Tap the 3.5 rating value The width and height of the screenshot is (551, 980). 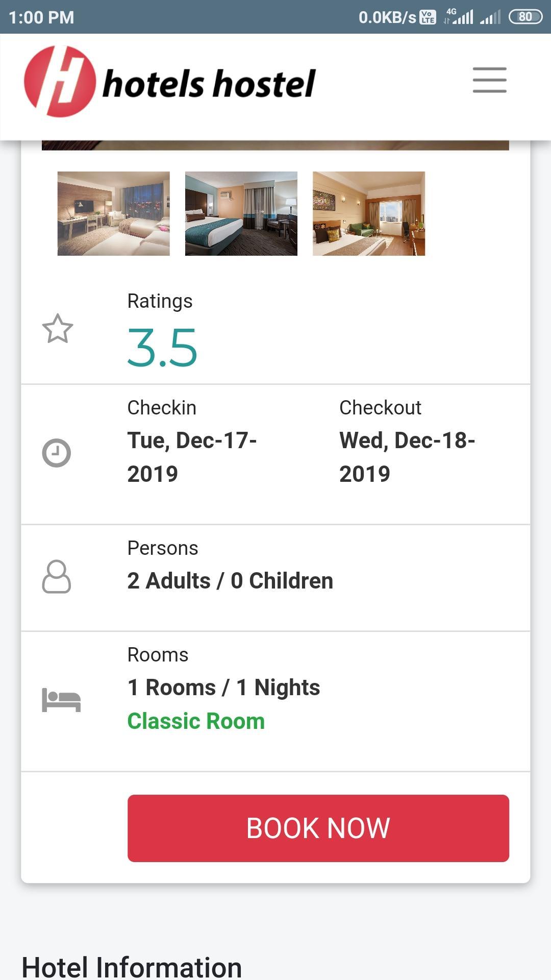coord(162,348)
